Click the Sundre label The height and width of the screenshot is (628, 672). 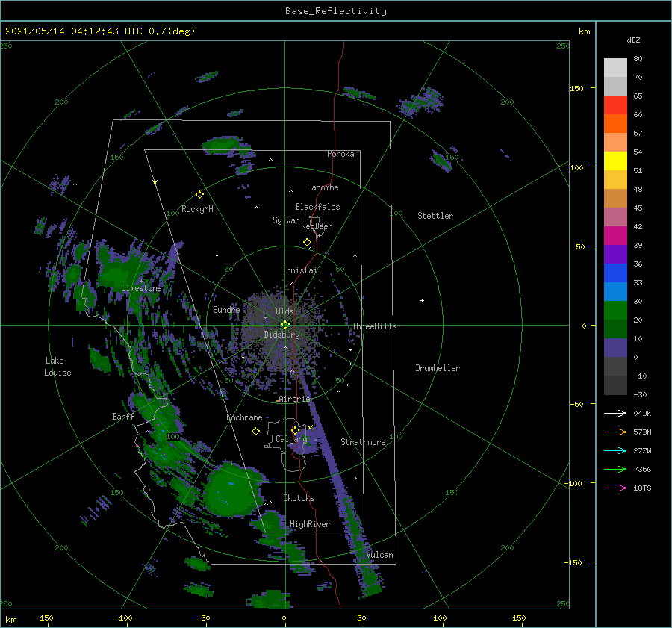(226, 309)
